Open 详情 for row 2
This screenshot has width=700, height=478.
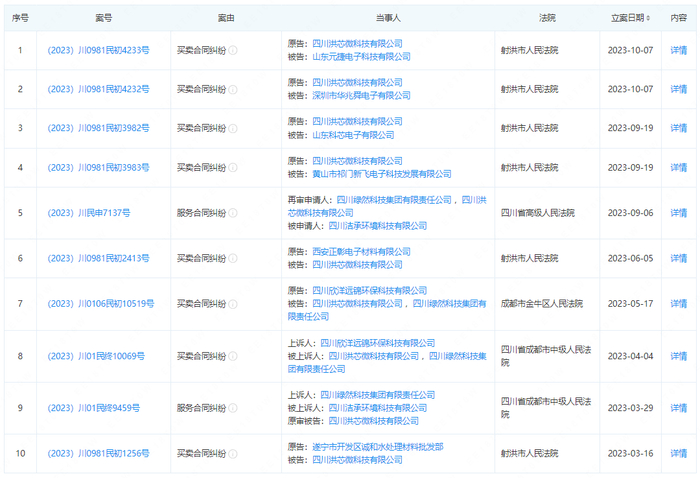[679, 89]
